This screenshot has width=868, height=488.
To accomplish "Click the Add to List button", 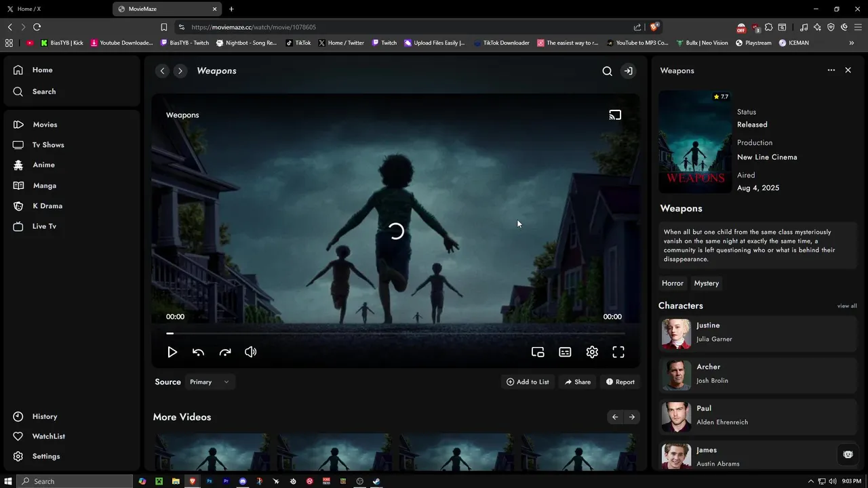I will (528, 382).
